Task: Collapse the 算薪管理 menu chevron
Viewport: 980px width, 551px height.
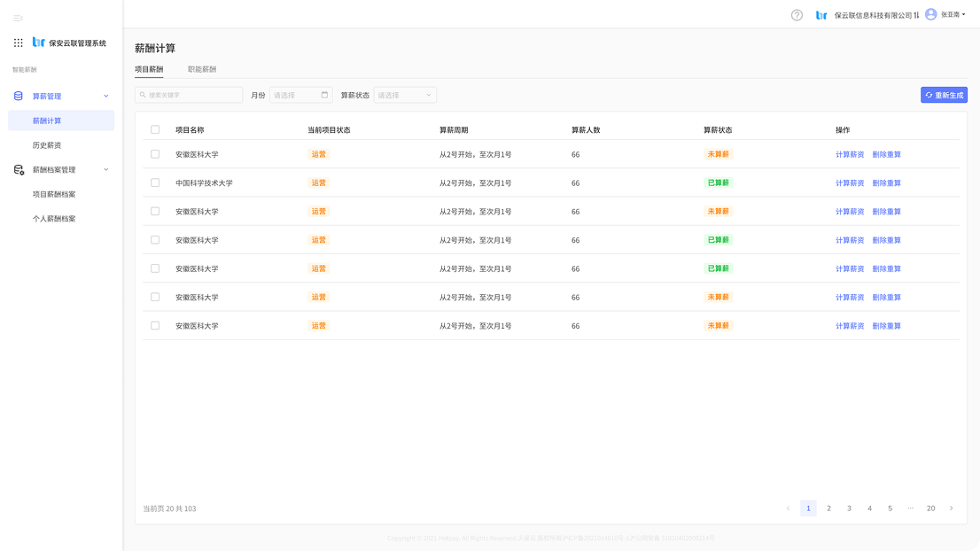Action: point(106,96)
